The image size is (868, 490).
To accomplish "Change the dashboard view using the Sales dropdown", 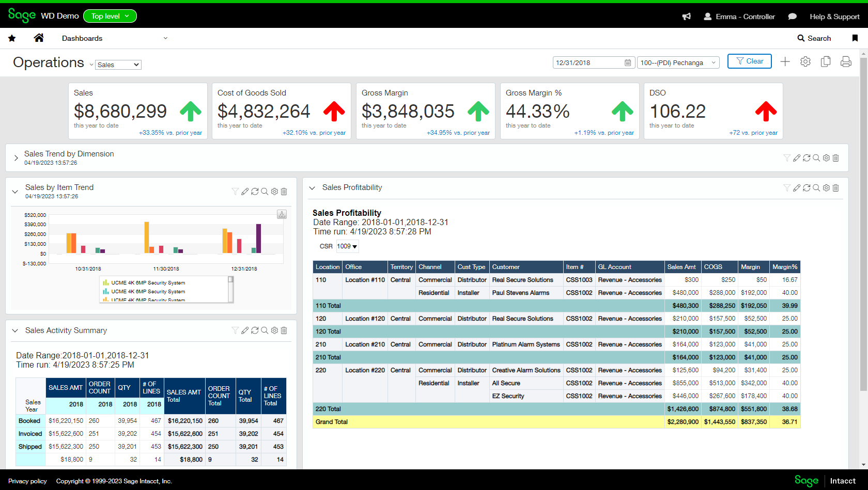I will [x=118, y=65].
